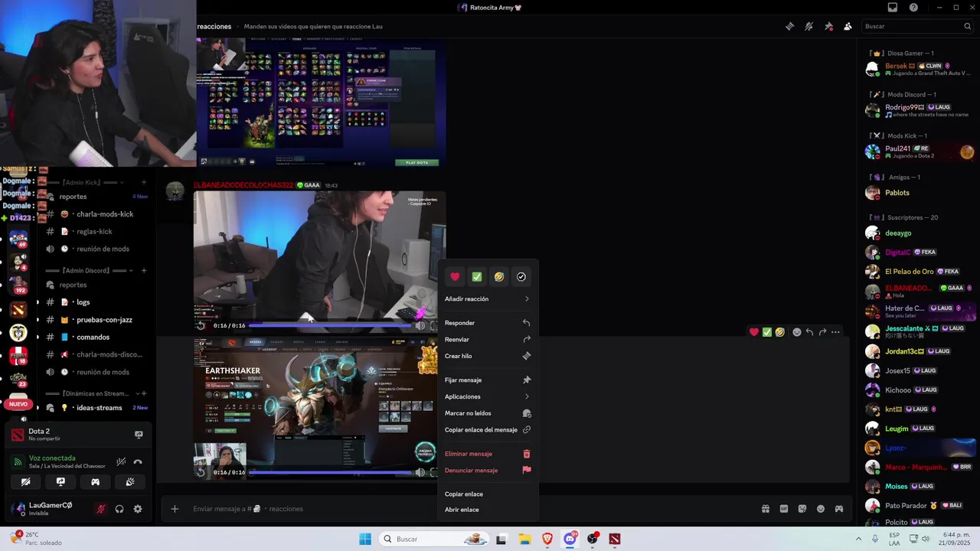The height and width of the screenshot is (551, 980).
Task: Open the soundboard button
Action: point(130,482)
